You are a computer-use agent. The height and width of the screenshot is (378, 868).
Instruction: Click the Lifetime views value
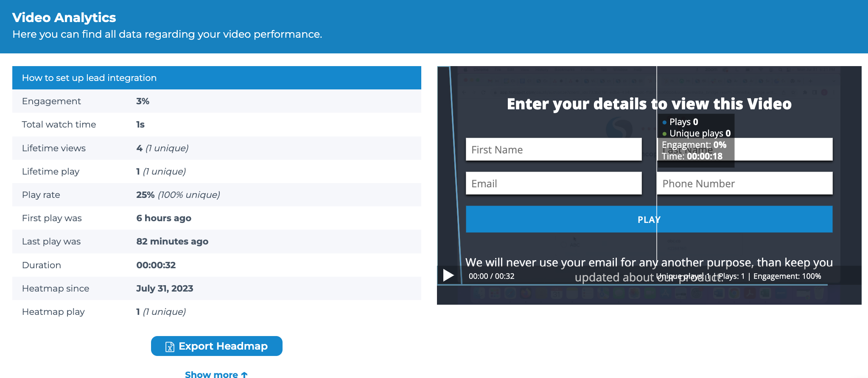tap(162, 148)
